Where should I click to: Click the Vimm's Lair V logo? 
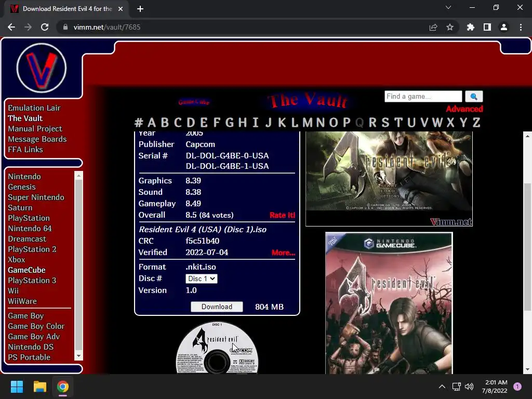pyautogui.click(x=42, y=68)
